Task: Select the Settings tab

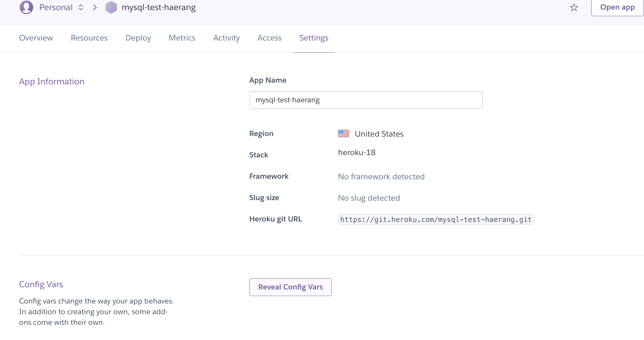Action: [314, 38]
